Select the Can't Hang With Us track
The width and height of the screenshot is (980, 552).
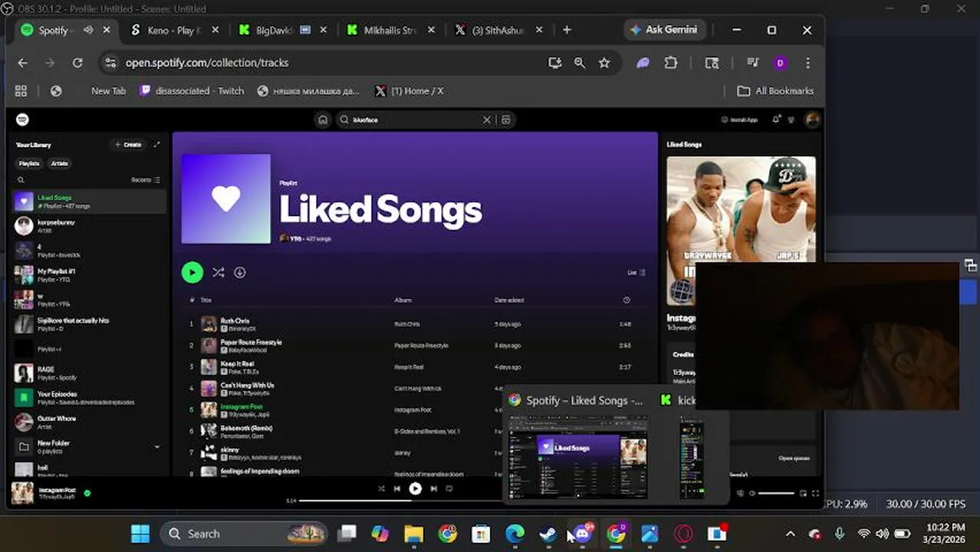click(x=414, y=389)
